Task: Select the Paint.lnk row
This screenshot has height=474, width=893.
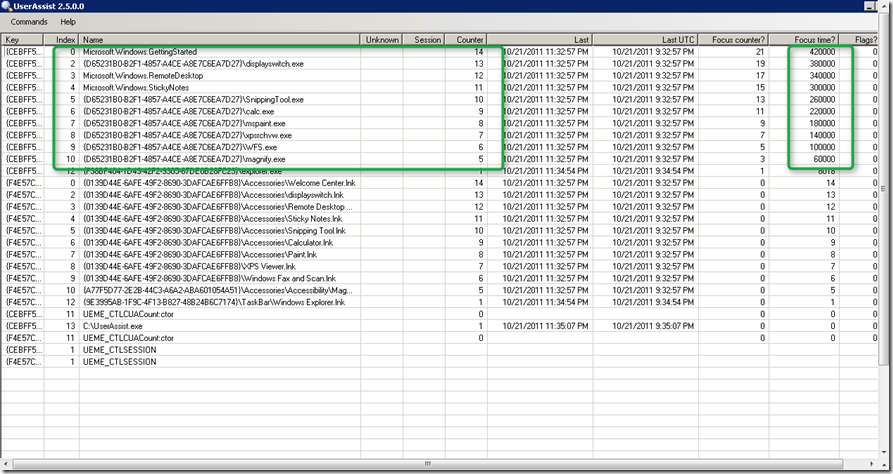Action: [439, 255]
